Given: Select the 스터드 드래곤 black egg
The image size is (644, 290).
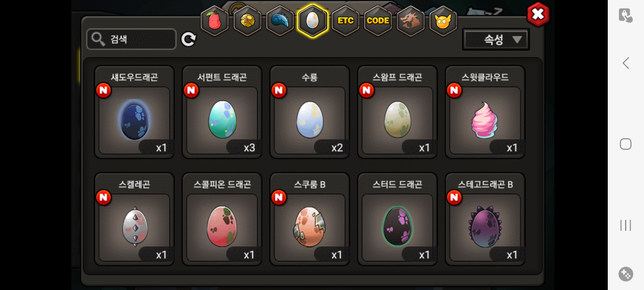Looking at the screenshot, I should [397, 220].
